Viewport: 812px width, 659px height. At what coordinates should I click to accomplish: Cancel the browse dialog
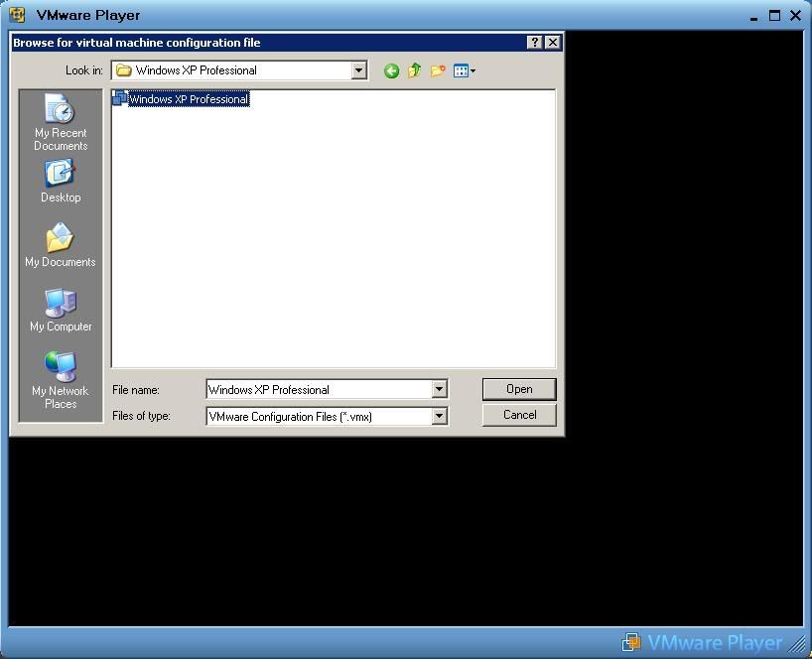click(x=519, y=415)
